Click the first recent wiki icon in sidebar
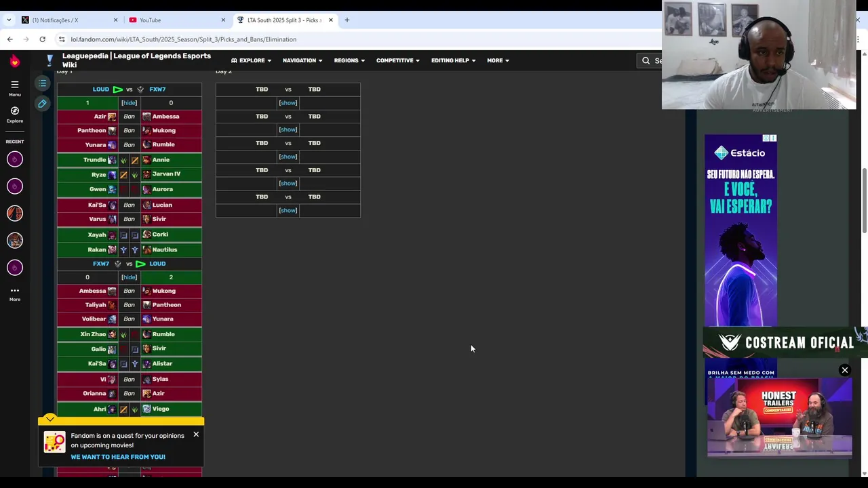 point(15,159)
